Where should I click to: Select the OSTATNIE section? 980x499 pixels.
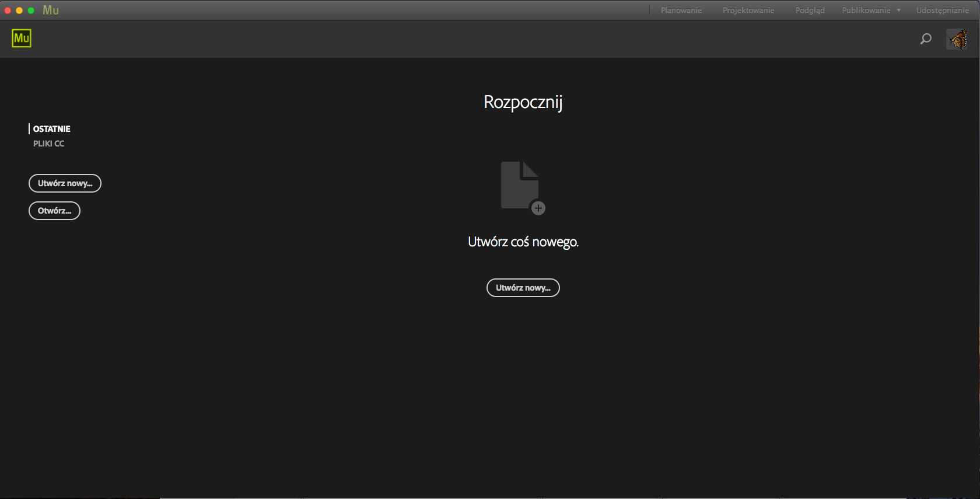51,129
